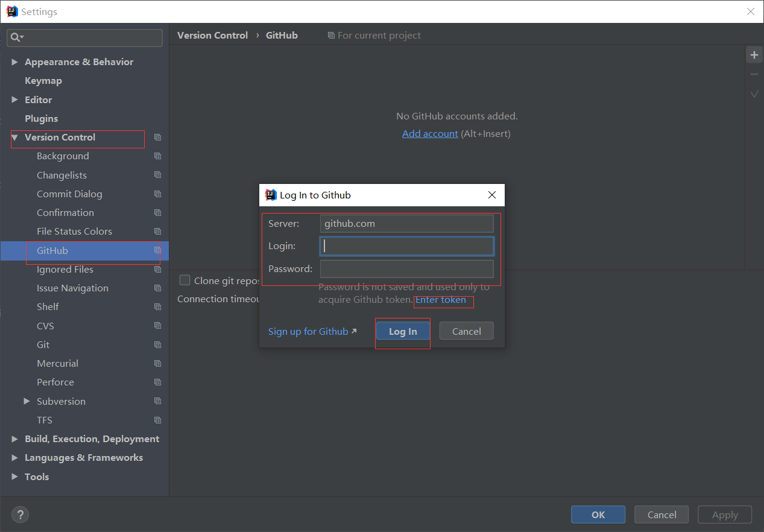Expand Build, Execution, Deployment section

tap(14, 439)
